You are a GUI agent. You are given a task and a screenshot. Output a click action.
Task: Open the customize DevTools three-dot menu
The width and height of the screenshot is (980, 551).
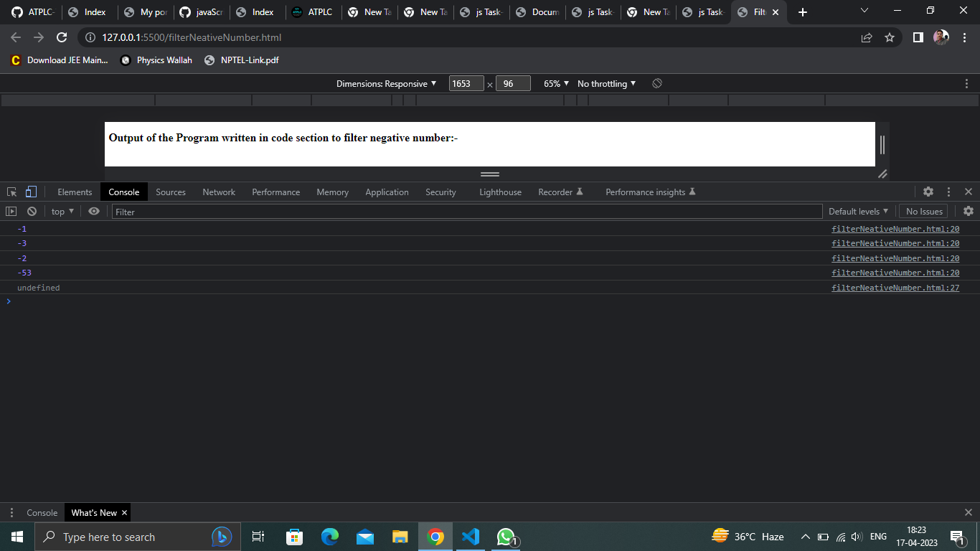pyautogui.click(x=948, y=192)
